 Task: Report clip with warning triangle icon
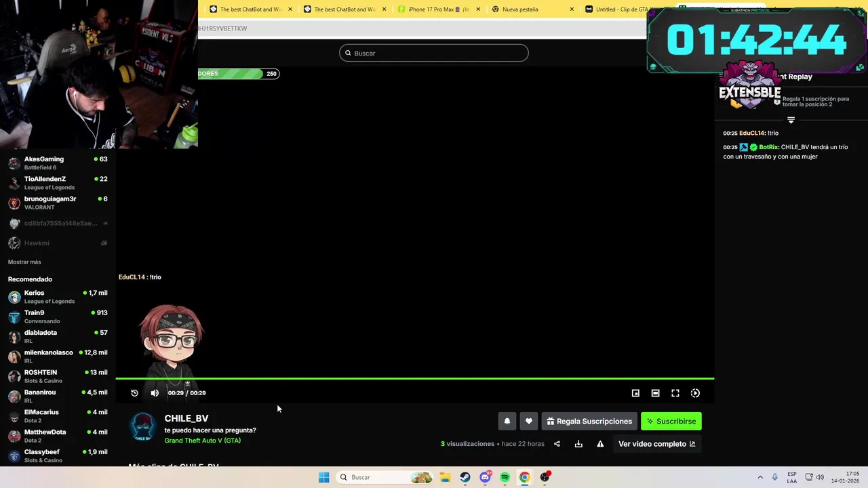[x=600, y=444]
